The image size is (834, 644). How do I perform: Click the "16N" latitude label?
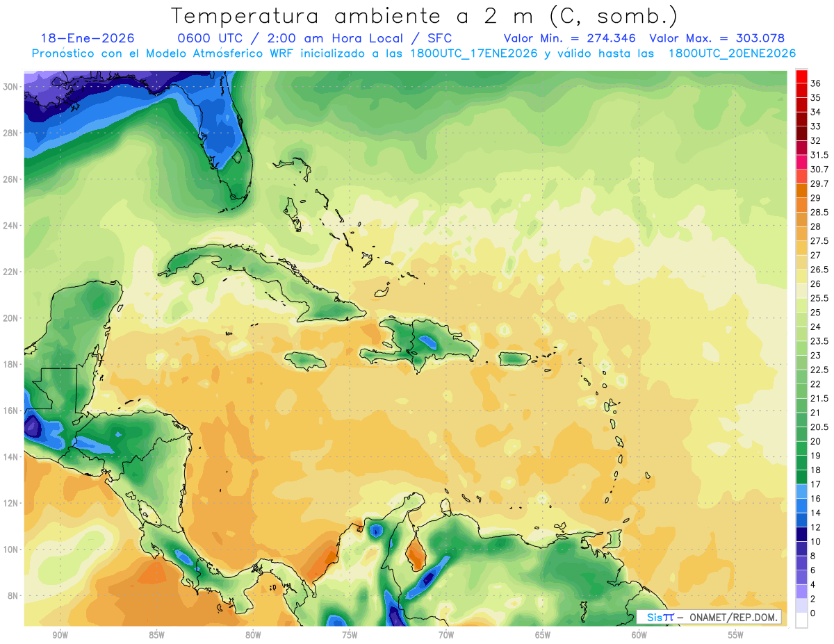(11, 411)
